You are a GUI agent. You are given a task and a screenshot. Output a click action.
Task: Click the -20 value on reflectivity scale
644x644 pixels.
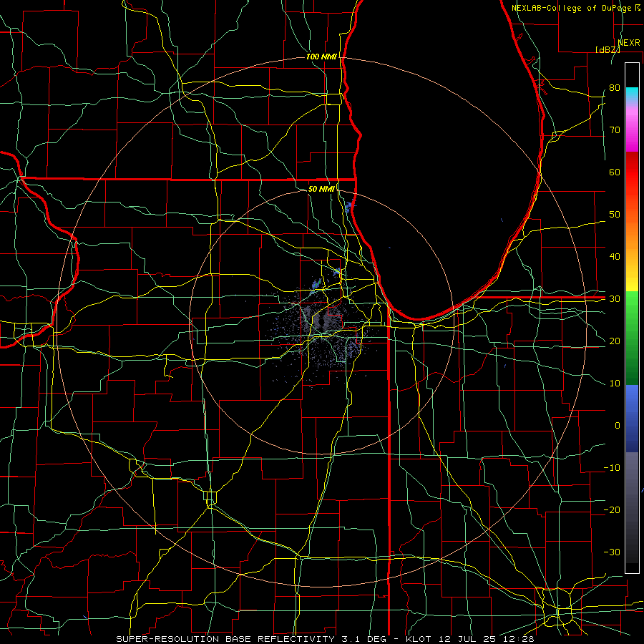[x=612, y=509]
